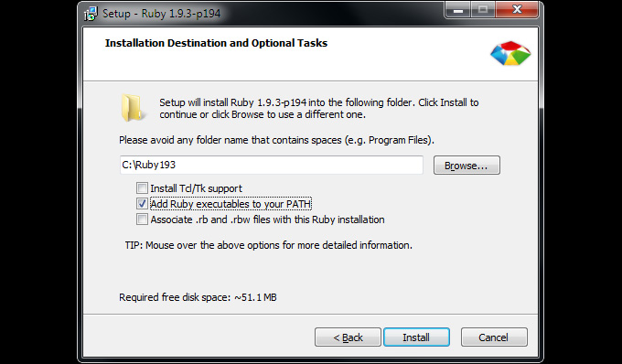Image resolution: width=622 pixels, height=364 pixels.
Task: Minimize the Ruby setup window
Action: pos(458,10)
